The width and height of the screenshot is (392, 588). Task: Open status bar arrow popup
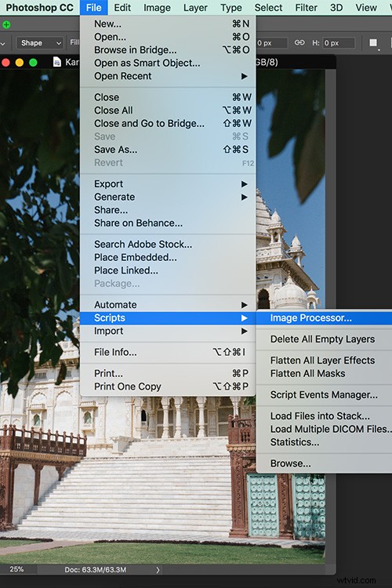pyautogui.click(x=158, y=570)
